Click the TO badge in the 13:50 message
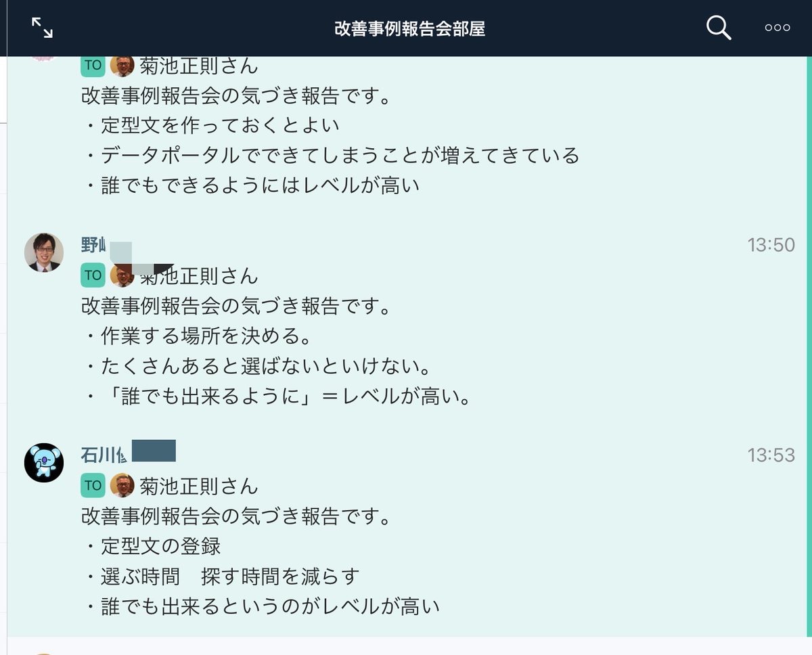 [93, 275]
